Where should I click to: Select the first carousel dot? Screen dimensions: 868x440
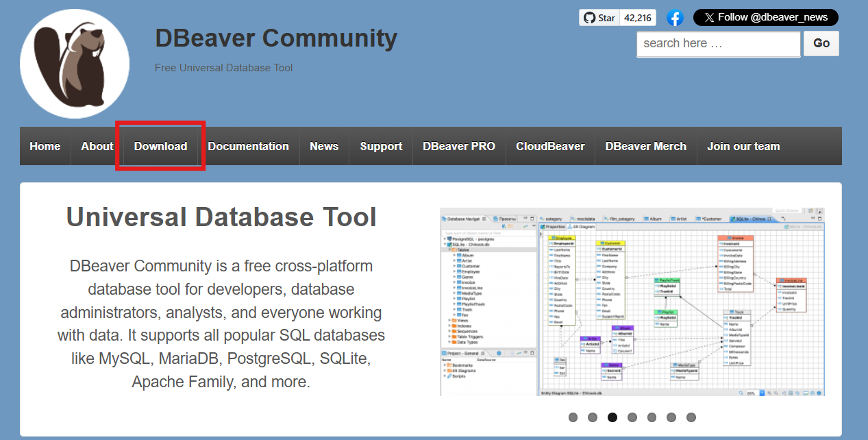click(573, 417)
